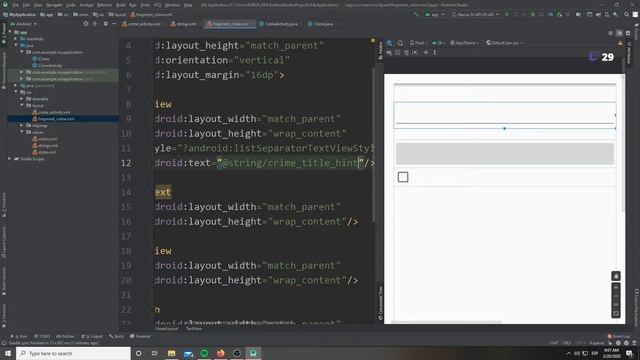640x360 pixels.
Task: Open the Spotify icon on taskbar
Action: pos(204,353)
